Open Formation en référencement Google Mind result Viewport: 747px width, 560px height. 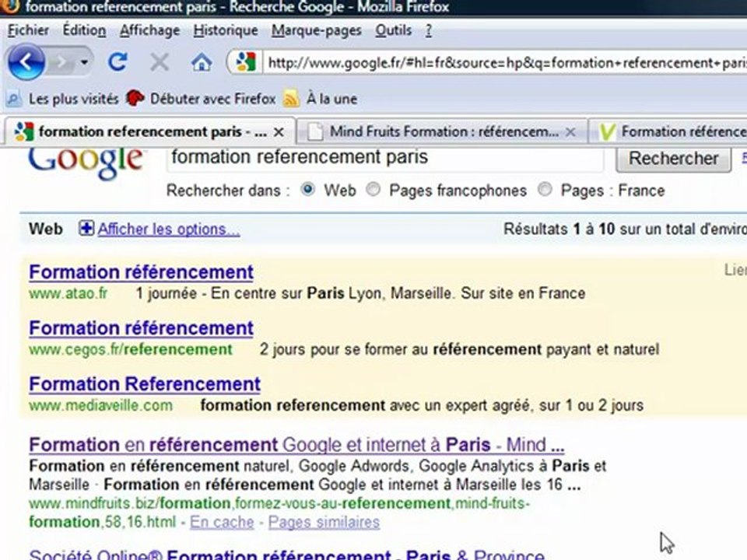(296, 445)
